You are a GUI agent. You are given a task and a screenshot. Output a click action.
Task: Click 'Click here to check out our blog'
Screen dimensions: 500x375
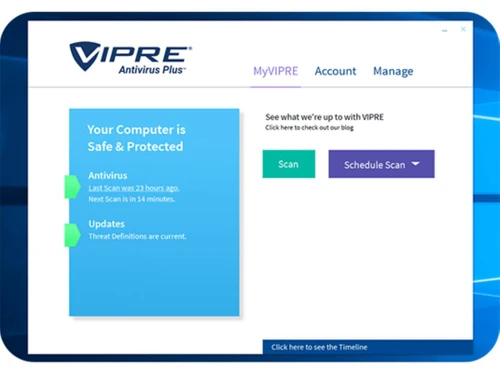tap(309, 128)
